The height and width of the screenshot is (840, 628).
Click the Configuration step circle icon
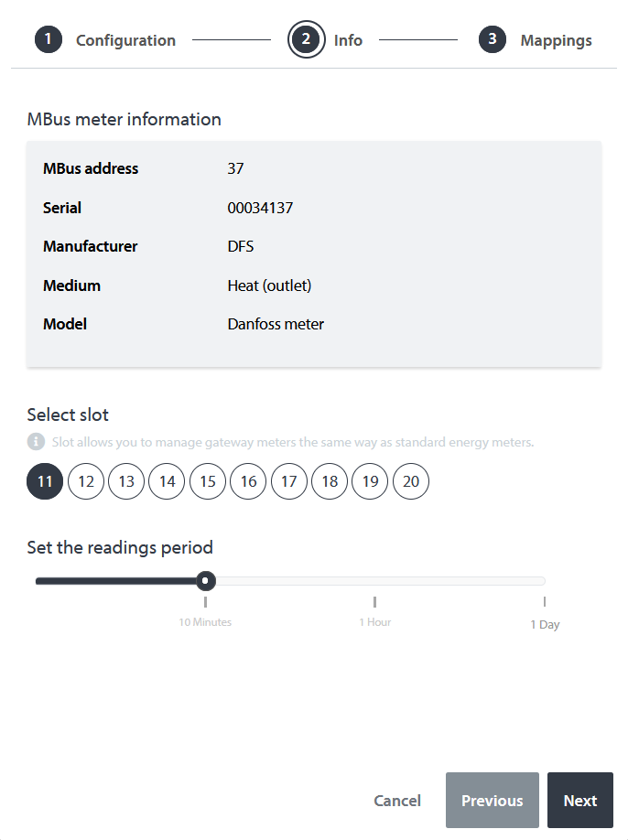coord(49,39)
